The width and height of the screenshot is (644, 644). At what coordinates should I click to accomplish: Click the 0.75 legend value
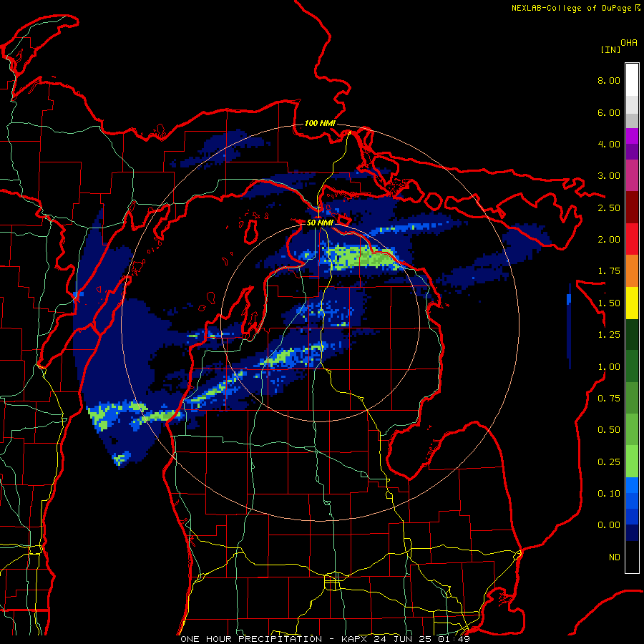[609, 399]
